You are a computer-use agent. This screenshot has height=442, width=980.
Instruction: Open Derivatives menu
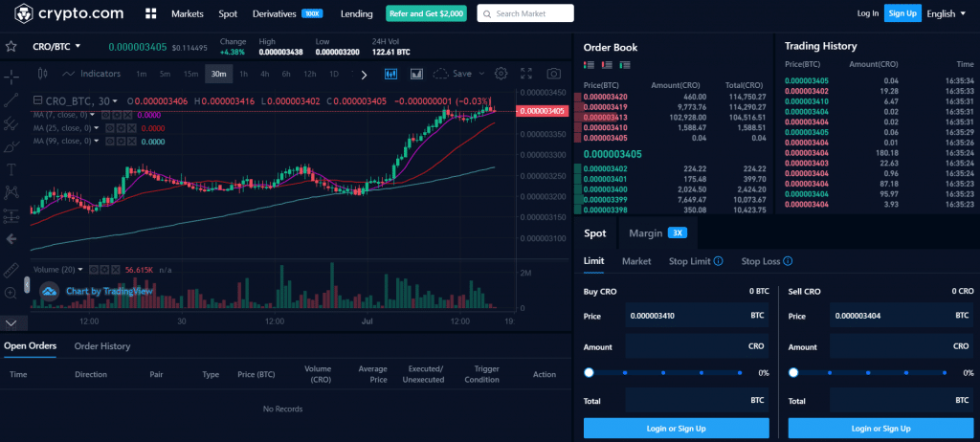pos(275,13)
